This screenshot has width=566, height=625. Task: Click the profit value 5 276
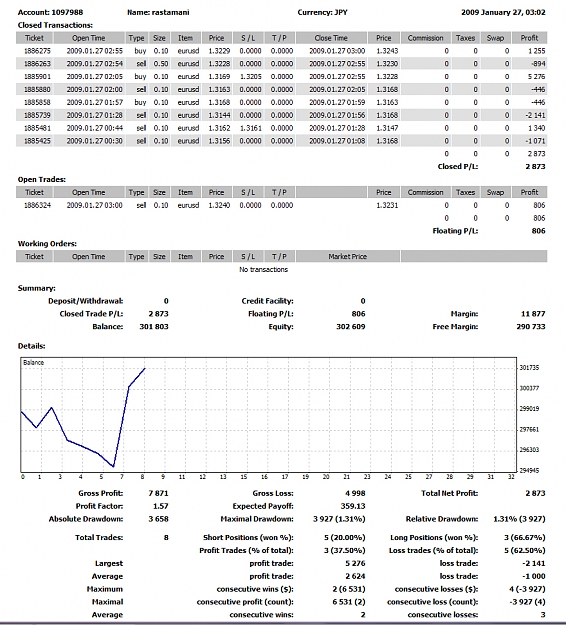(537, 77)
